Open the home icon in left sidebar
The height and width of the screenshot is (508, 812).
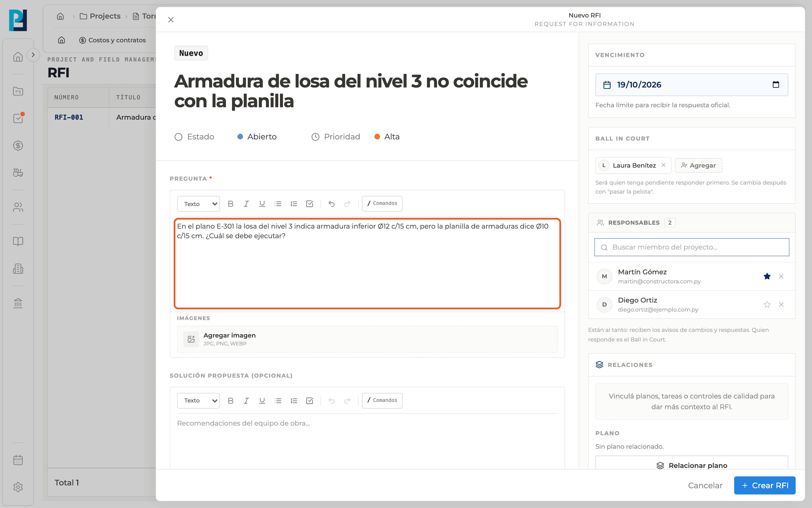coord(18,56)
